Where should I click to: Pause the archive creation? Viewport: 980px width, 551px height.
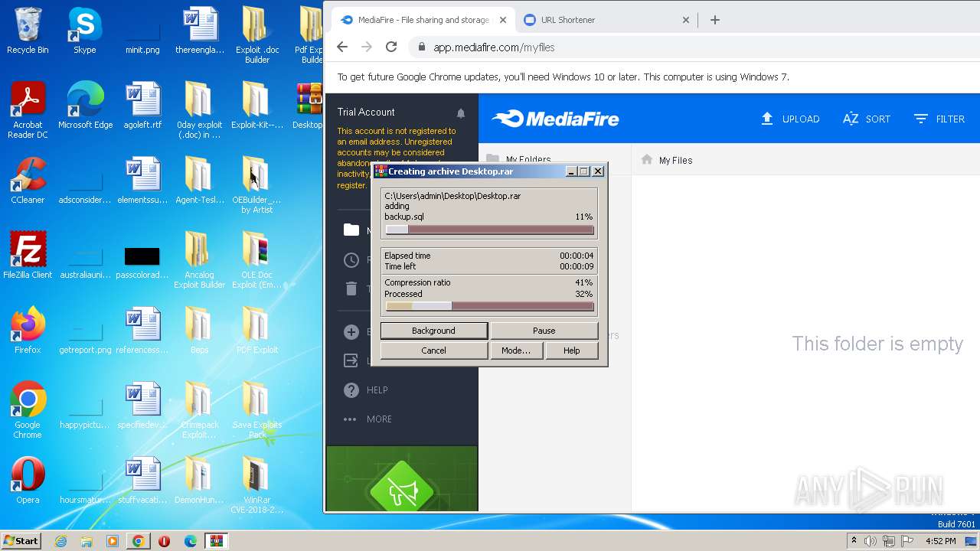[x=544, y=331]
